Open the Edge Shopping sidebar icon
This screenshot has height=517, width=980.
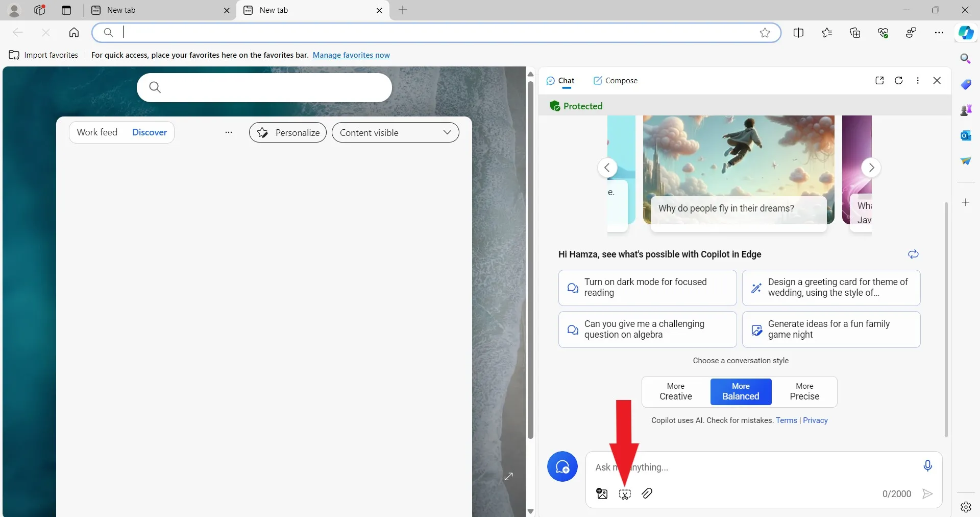click(x=966, y=84)
